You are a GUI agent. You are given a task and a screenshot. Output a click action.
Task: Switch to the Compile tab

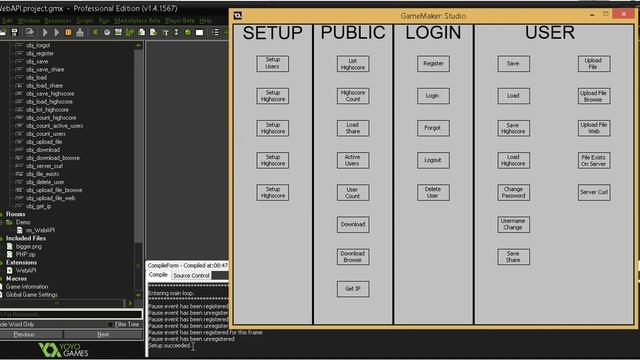158,275
